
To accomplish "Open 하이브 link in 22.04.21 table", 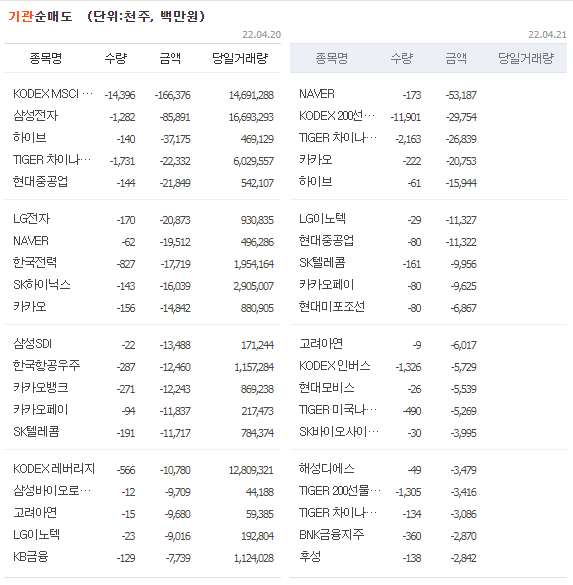I will tap(316, 182).
